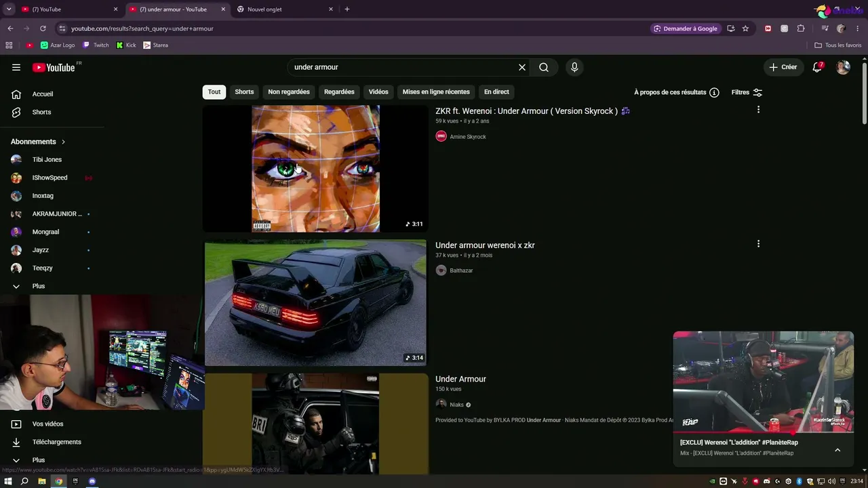
Task: Open the YouTube bookmark icon in bookmarks bar
Action: 29,45
